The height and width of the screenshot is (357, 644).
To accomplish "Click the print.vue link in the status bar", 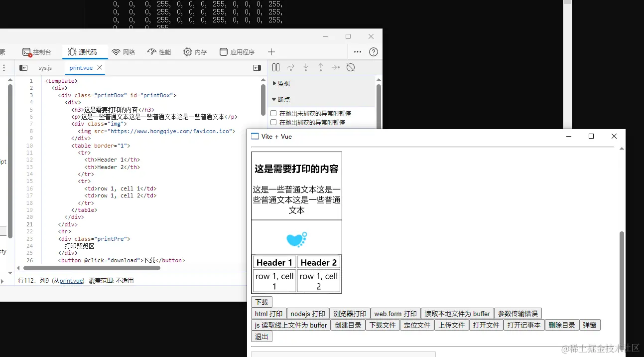I will pos(72,281).
